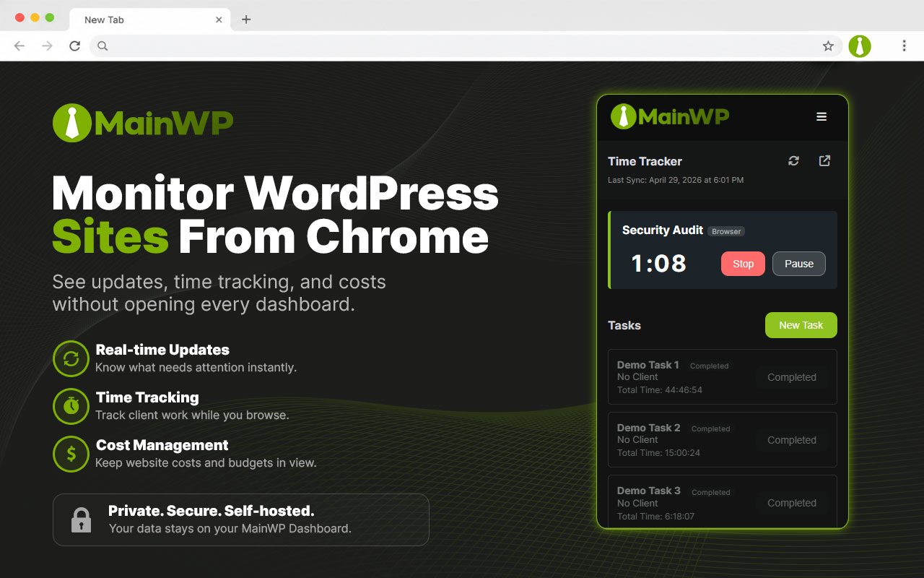This screenshot has height=578, width=924.
Task: Click 'Private. Secure. Self-hosted.' heading
Action: tap(212, 511)
